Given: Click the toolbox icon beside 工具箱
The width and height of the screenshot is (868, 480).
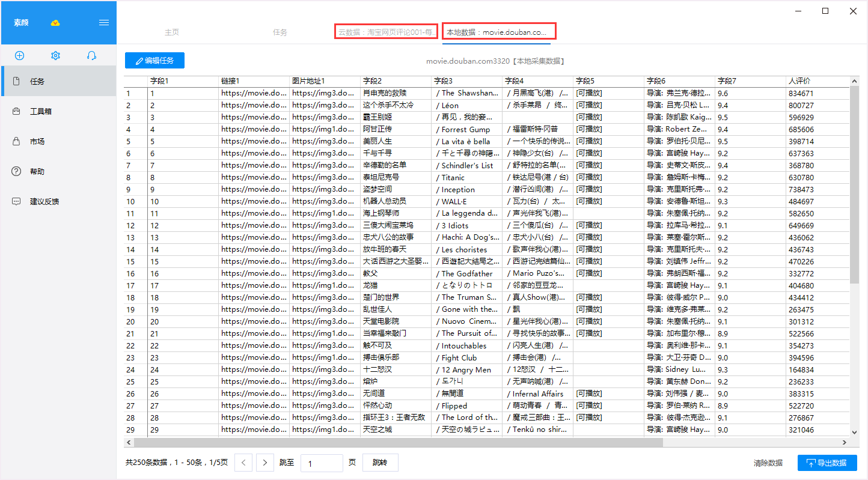Looking at the screenshot, I should pyautogui.click(x=17, y=111).
